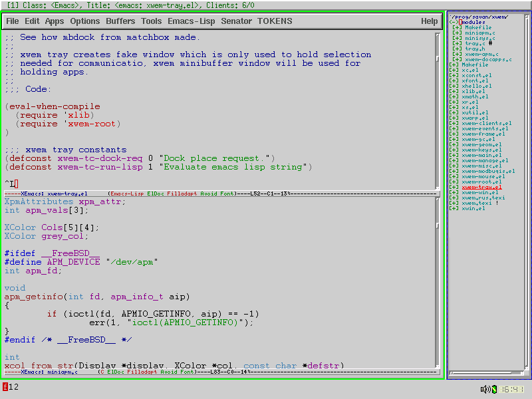Open xwem-keys.el from the file tree
The height and width of the screenshot is (399, 532).
481,150
